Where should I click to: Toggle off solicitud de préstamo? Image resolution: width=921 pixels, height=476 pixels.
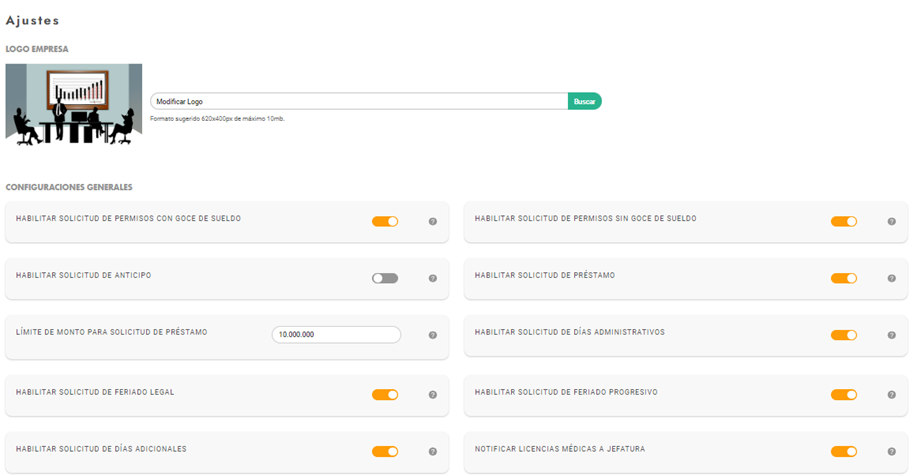844,278
